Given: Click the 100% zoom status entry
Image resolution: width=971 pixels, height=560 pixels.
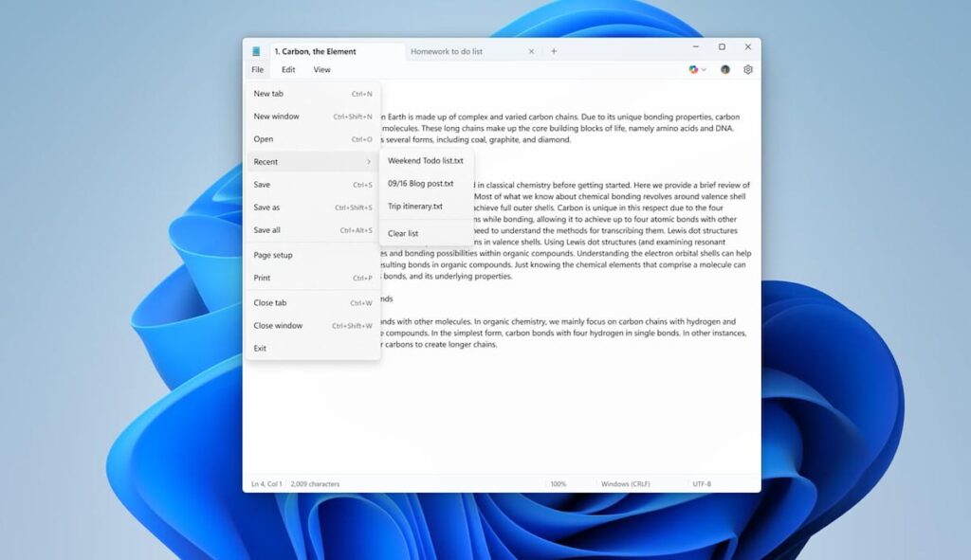Looking at the screenshot, I should click(x=558, y=484).
